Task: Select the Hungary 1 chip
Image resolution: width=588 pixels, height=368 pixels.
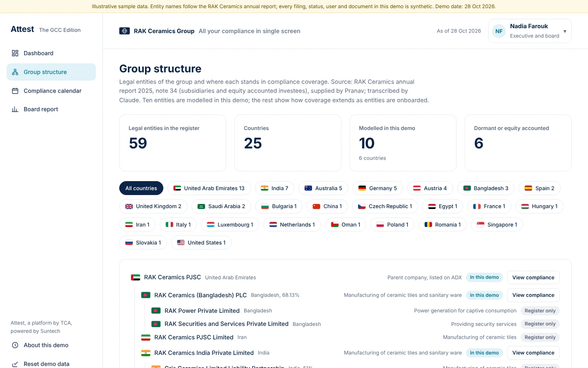Action: click(x=539, y=206)
